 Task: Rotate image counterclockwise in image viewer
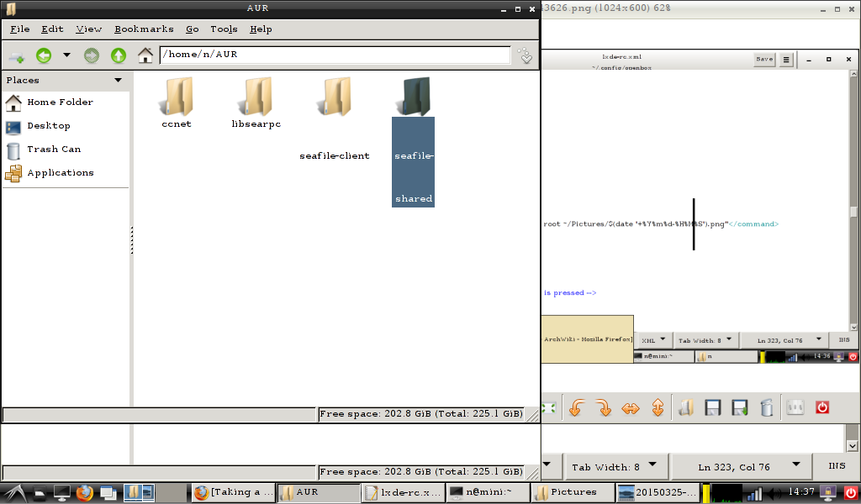click(576, 408)
